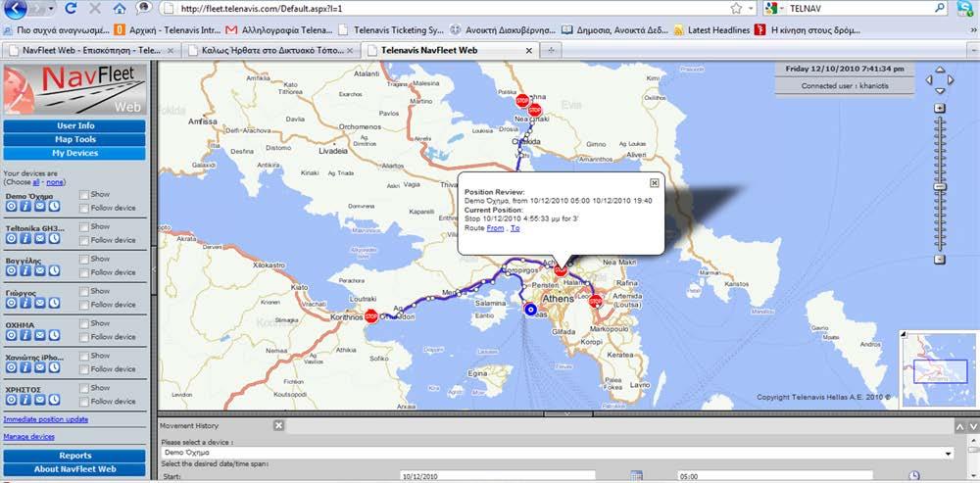Pan the map down with the south arrow
The height and width of the screenshot is (483, 980).
[x=940, y=90]
